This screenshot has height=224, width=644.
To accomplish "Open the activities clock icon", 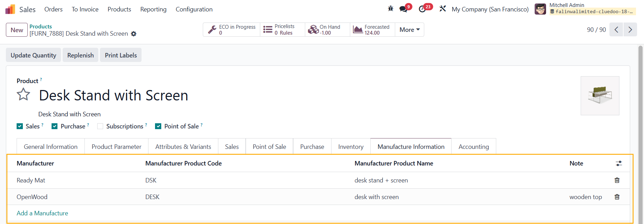I will click(422, 9).
